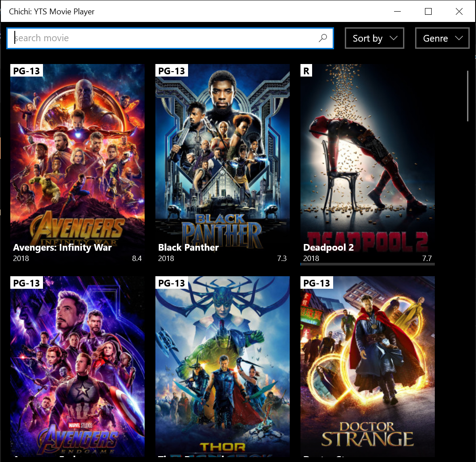Click the Chichi: YTS Movie Player title
Viewport: 476px width, 462px height.
coord(51,12)
